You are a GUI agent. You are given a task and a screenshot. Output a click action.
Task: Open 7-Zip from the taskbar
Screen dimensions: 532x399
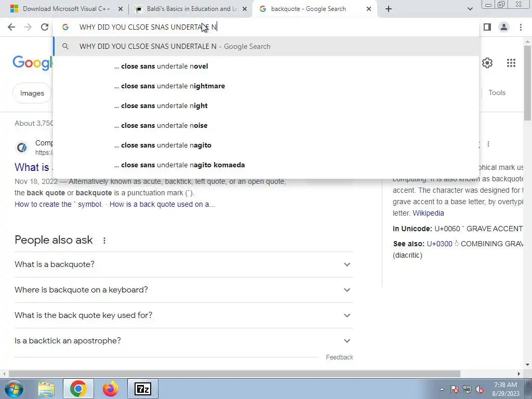(x=142, y=389)
